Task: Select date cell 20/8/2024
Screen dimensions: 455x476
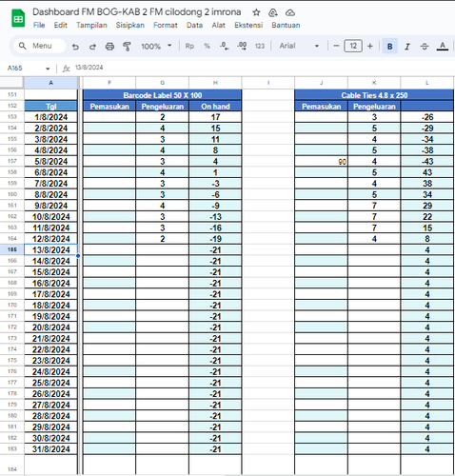Action: pos(50,327)
